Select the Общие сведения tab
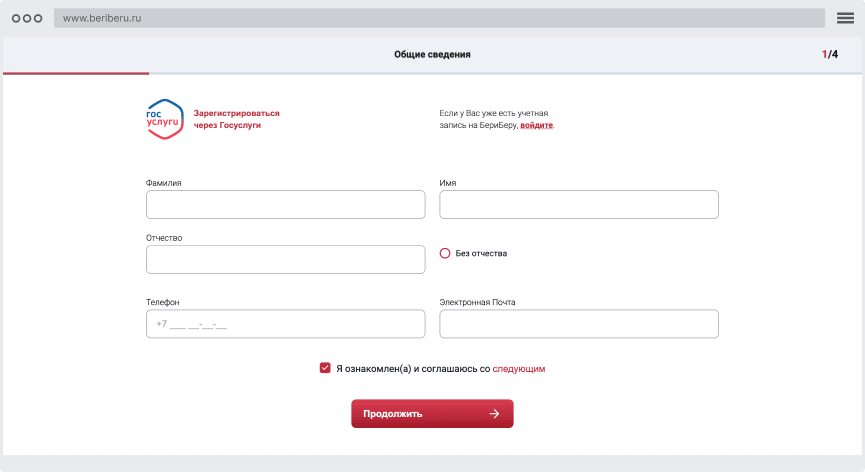The height and width of the screenshot is (472, 865). pyautogui.click(x=432, y=55)
